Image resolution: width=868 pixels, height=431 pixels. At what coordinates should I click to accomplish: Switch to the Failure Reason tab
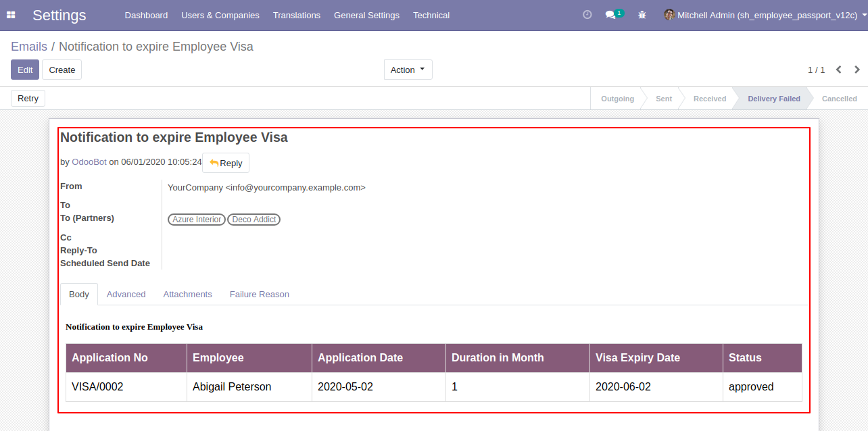tap(260, 295)
